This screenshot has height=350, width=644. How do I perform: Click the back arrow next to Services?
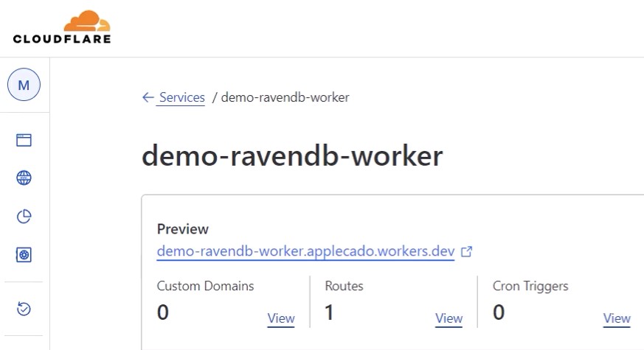(148, 97)
